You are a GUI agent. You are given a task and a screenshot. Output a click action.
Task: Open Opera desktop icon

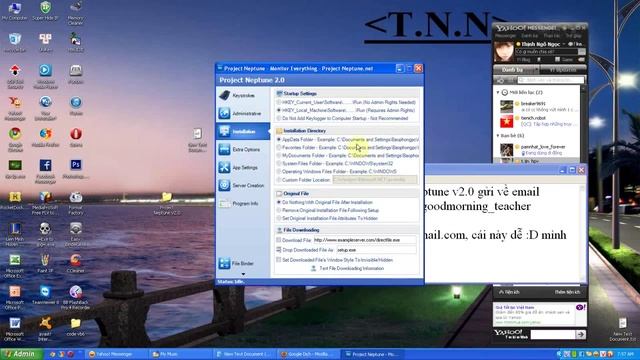tap(76, 137)
